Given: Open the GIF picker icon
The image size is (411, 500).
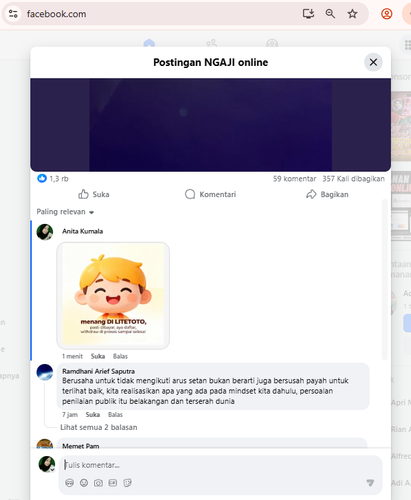Looking at the screenshot, I should coord(113,483).
